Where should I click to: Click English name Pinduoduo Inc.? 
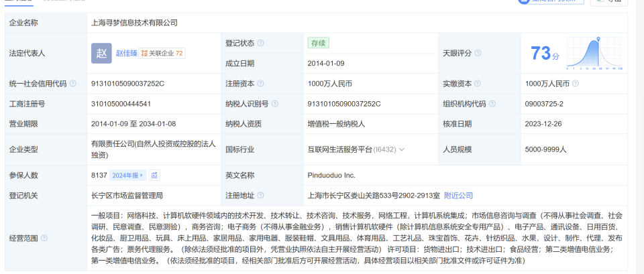(331, 176)
